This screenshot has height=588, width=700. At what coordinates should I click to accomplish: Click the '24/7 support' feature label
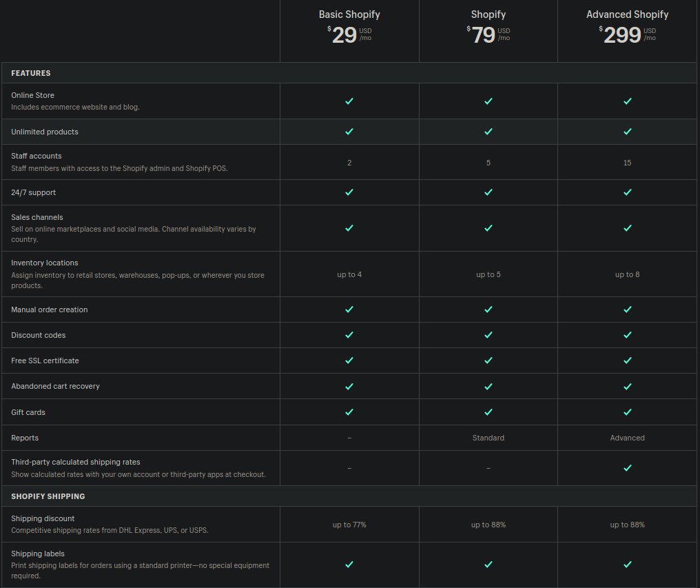click(x=34, y=193)
